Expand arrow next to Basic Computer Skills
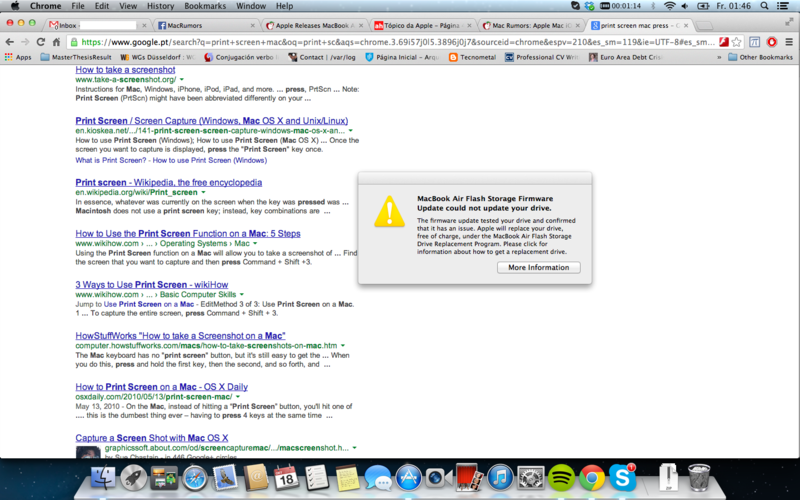Image resolution: width=800 pixels, height=500 pixels. tap(242, 294)
